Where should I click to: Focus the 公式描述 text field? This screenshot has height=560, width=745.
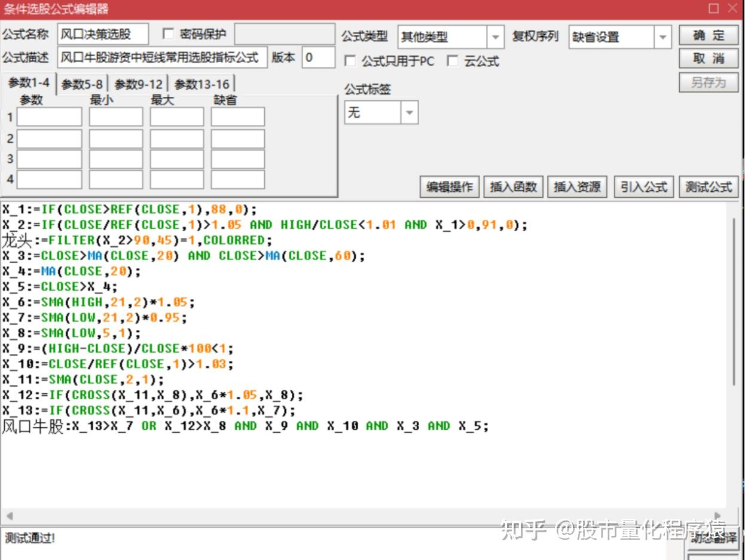[x=162, y=58]
